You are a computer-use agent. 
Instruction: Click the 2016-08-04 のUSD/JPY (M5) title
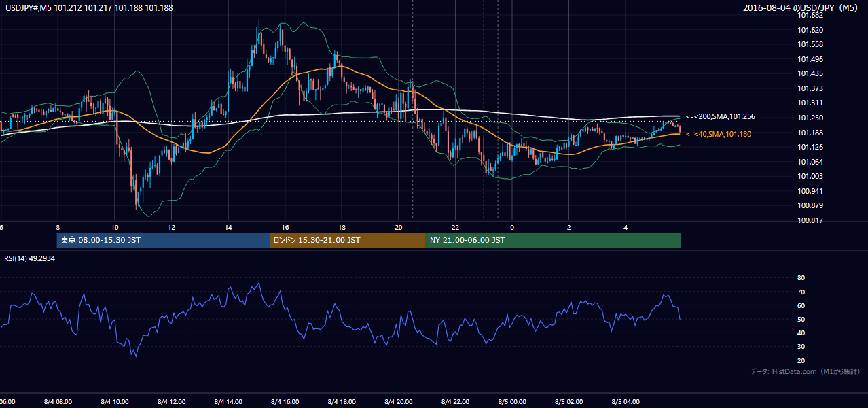802,8
